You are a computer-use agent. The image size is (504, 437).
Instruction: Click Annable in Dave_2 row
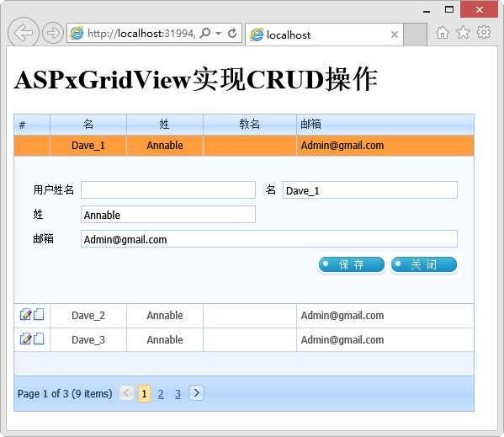point(165,316)
